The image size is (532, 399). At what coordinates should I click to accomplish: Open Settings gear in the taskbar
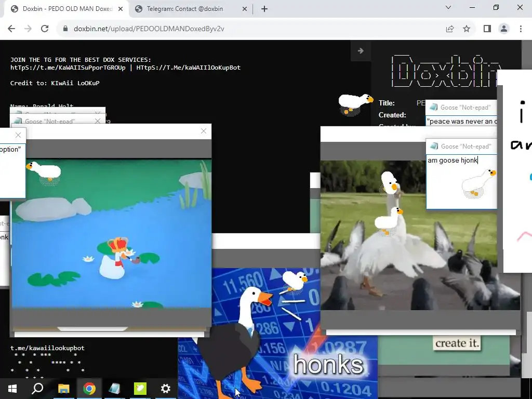click(x=166, y=389)
